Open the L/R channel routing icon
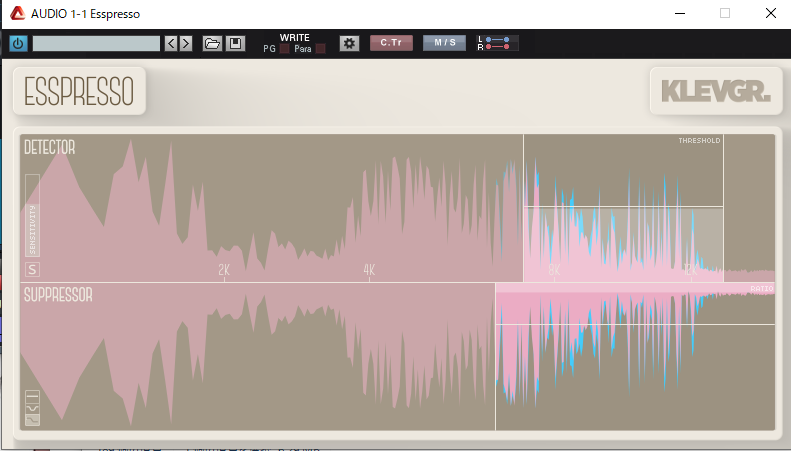791x451 pixels. tap(497, 43)
